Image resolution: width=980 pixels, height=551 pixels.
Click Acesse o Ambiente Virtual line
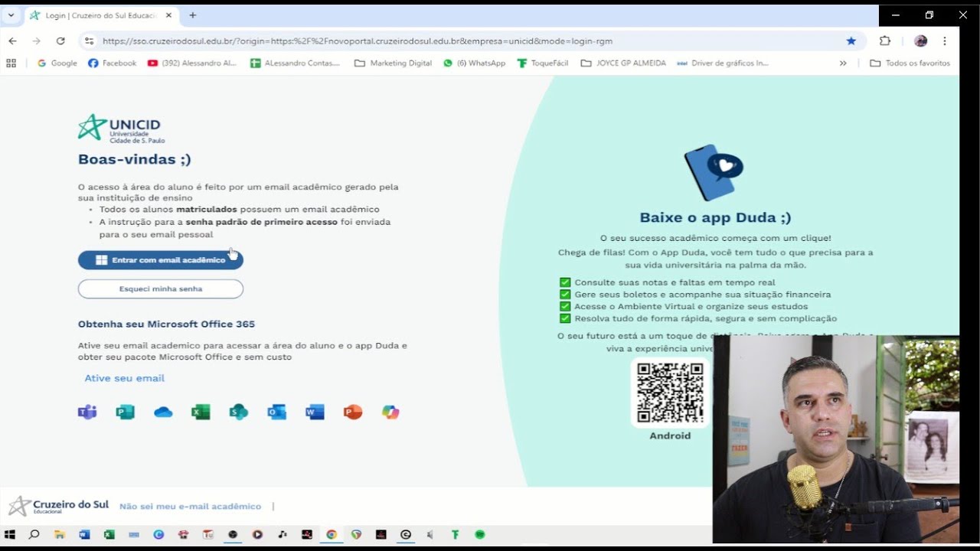tap(684, 306)
